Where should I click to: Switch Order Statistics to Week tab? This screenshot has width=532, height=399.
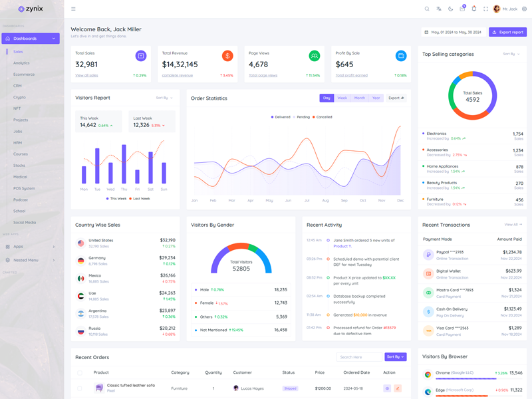click(342, 98)
